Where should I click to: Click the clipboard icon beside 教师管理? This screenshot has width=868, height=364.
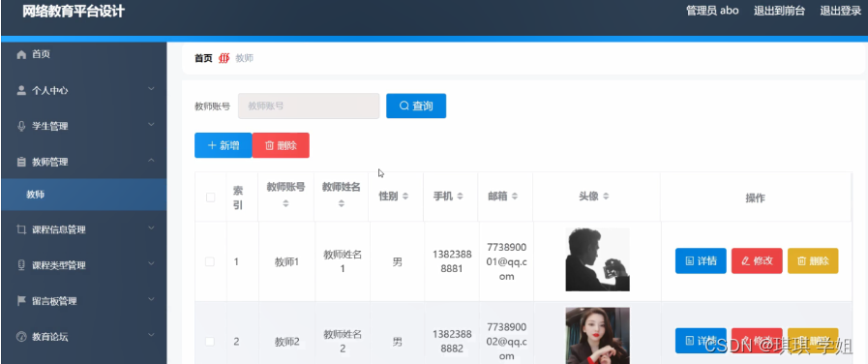(x=21, y=162)
